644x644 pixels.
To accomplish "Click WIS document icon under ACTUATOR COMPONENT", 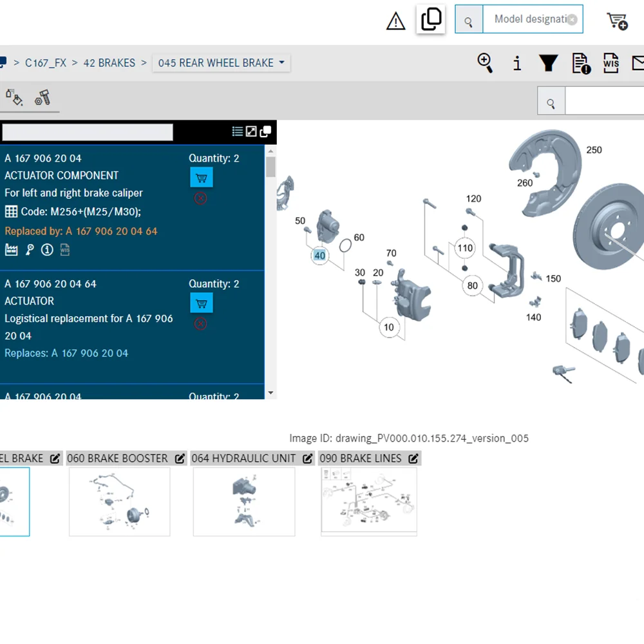I will pos(65,249).
